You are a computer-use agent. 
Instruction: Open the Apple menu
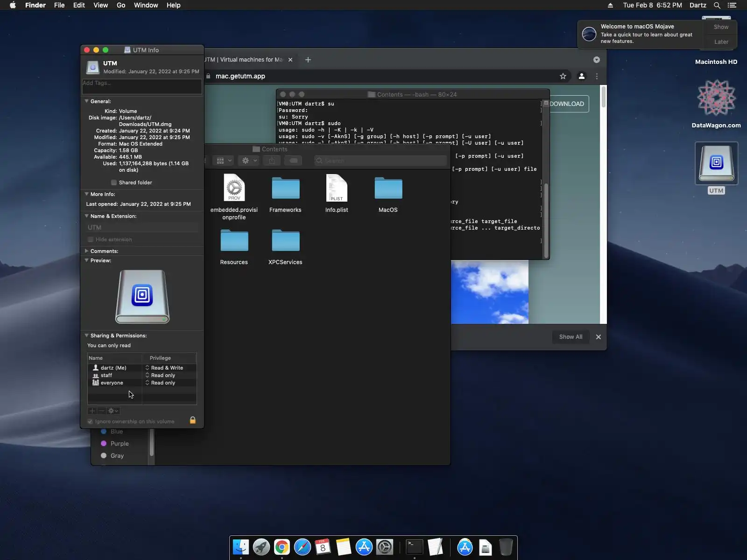[13, 5]
